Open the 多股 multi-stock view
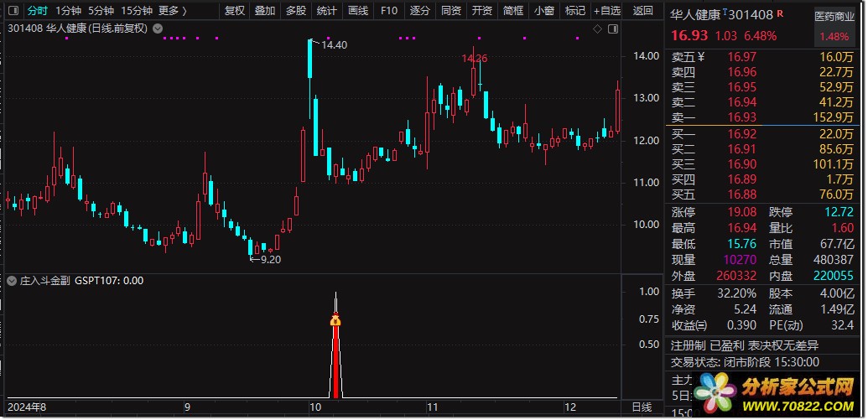This screenshot has height=420, width=868. click(x=295, y=11)
